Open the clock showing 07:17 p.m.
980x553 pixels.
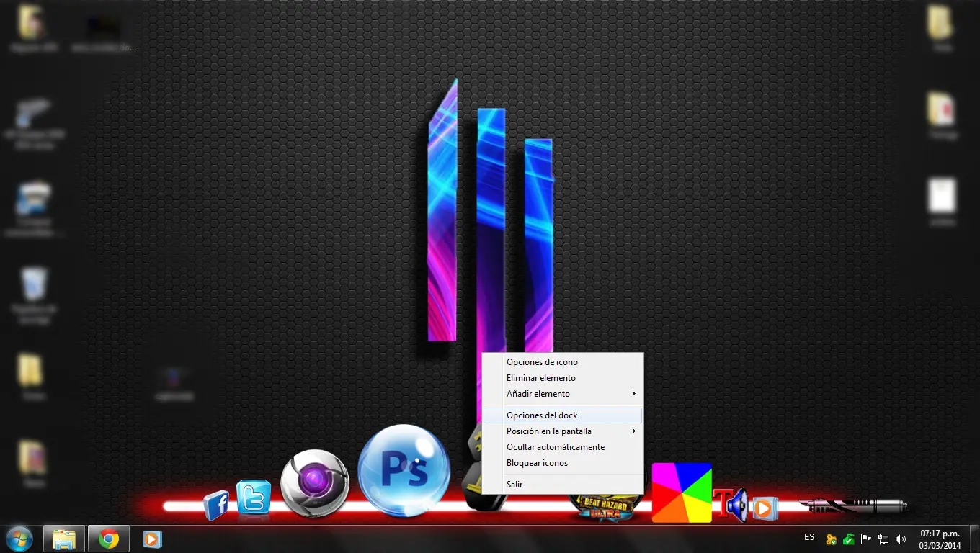click(x=940, y=539)
